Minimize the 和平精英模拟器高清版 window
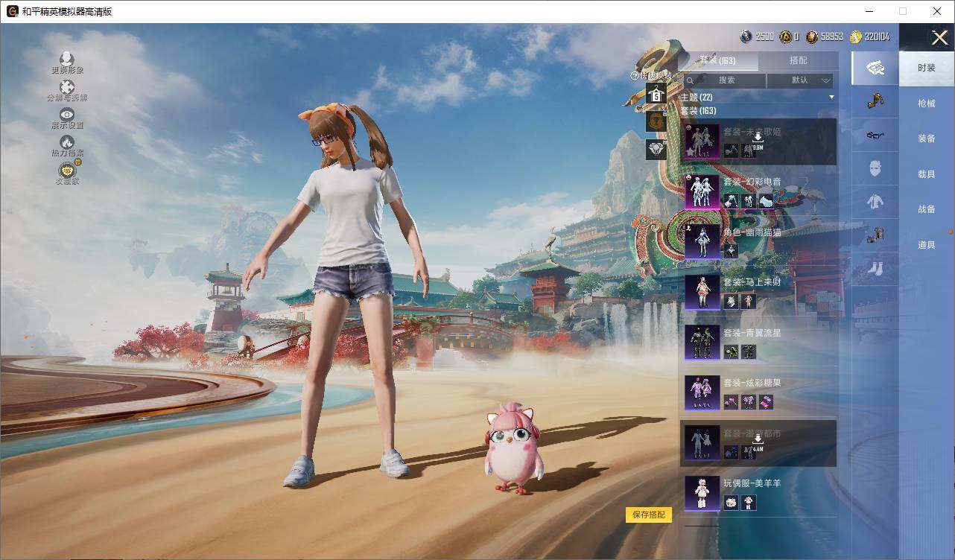Image resolution: width=955 pixels, height=560 pixels. click(x=869, y=11)
